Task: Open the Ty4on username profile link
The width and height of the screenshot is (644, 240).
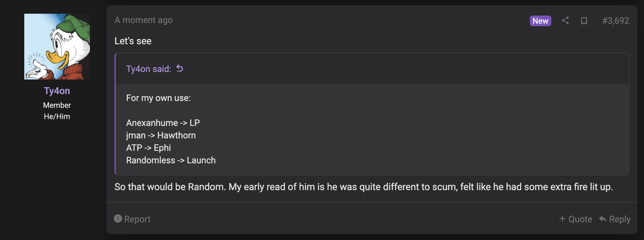Action: coord(57,91)
